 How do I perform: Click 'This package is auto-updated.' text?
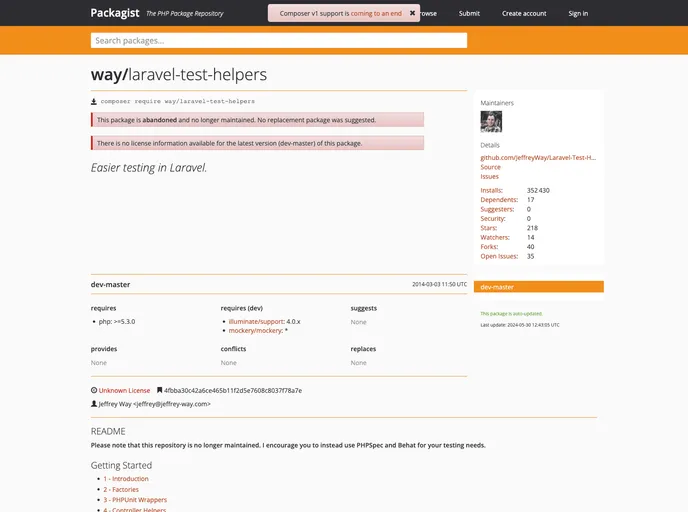click(511, 314)
